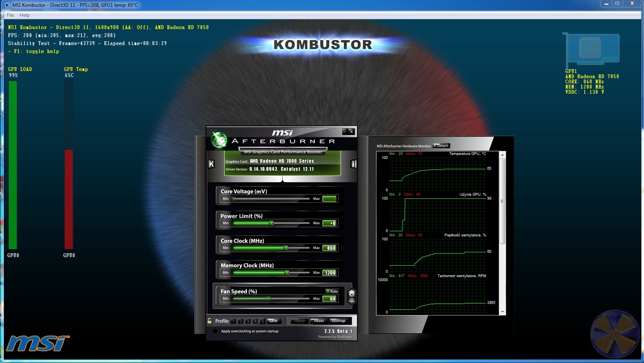
Task: Open the Afterburner information 'i' button
Action: tap(353, 164)
